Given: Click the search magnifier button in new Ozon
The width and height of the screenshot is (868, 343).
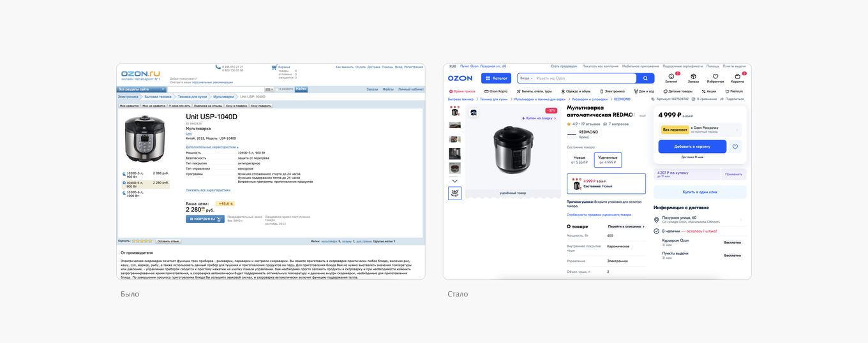Looking at the screenshot, I should point(645,78).
